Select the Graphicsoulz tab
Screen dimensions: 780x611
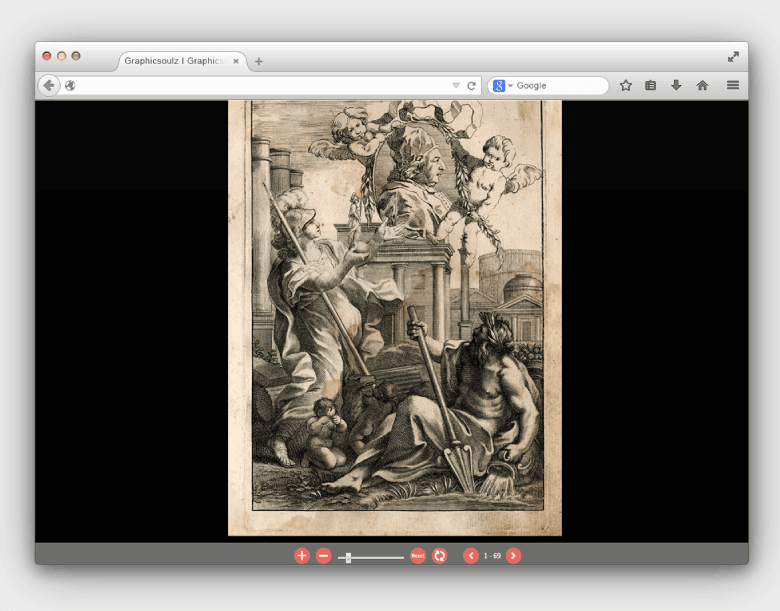182,61
